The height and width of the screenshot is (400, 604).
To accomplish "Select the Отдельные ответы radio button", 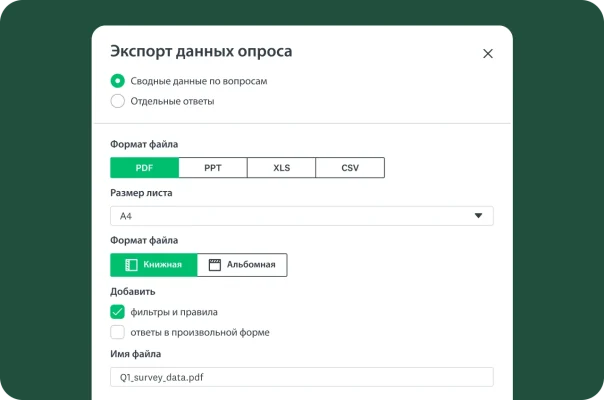I will 117,101.
